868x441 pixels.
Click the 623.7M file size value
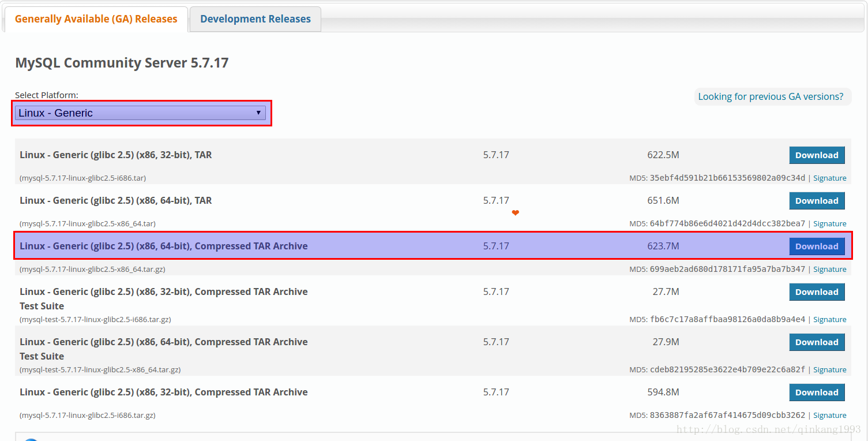tap(663, 246)
